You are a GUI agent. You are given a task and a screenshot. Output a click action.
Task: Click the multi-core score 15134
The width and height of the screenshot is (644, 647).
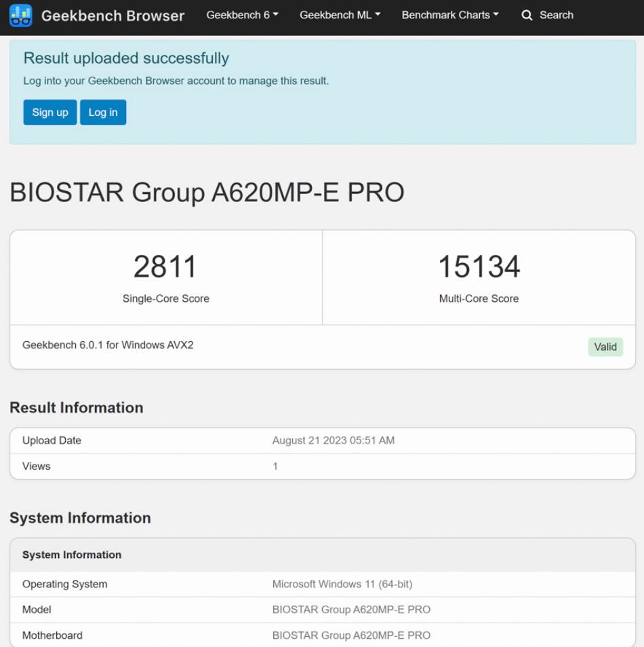pos(479,267)
